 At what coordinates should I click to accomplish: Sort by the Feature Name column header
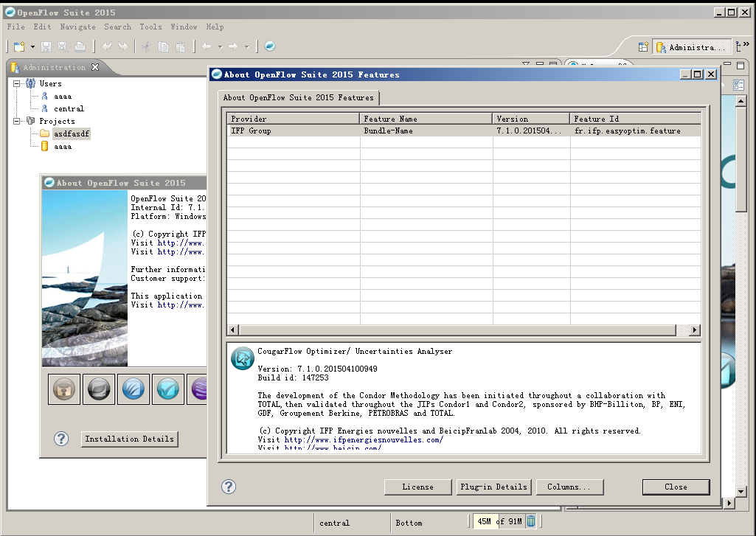[426, 119]
